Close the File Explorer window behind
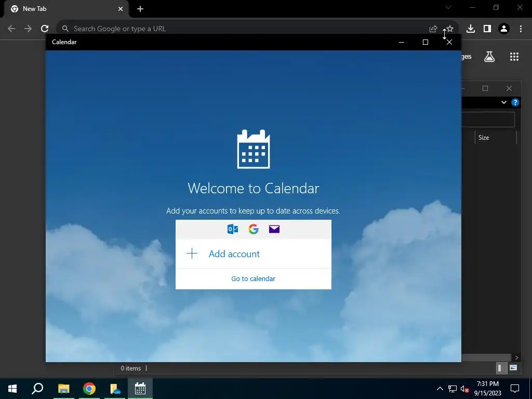 [509, 88]
